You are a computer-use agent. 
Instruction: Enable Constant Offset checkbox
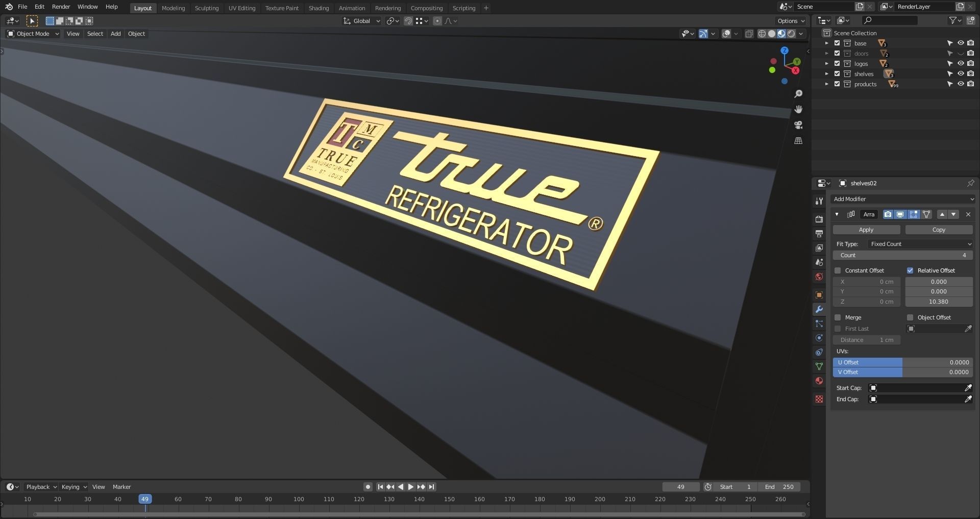pos(838,270)
